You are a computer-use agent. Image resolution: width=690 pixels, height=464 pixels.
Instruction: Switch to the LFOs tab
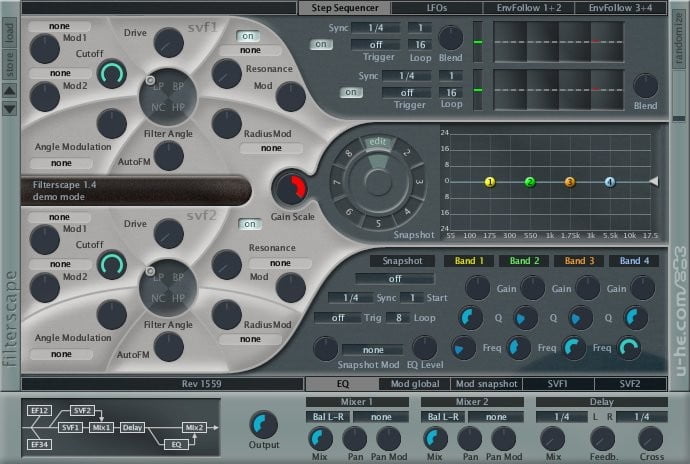point(437,7)
